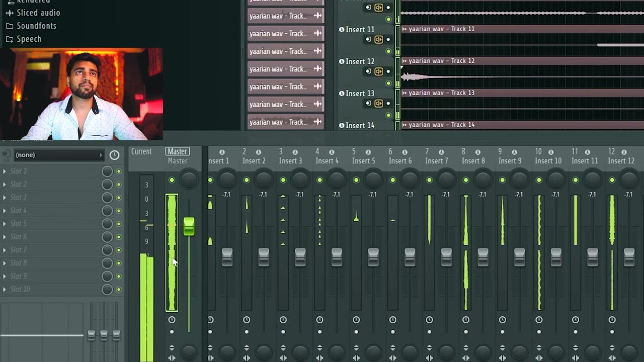
Task: Click the input arrow icon on Insert 13 track
Action: pyautogui.click(x=369, y=104)
